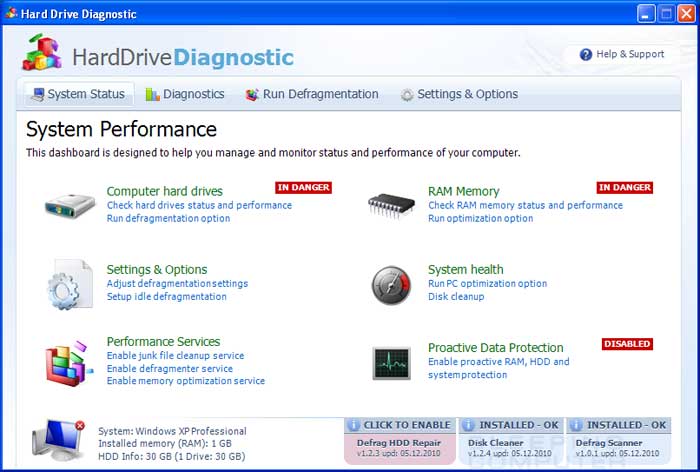The height and width of the screenshot is (472, 700).
Task: Click Enable defragmenter service link
Action: [x=170, y=369]
